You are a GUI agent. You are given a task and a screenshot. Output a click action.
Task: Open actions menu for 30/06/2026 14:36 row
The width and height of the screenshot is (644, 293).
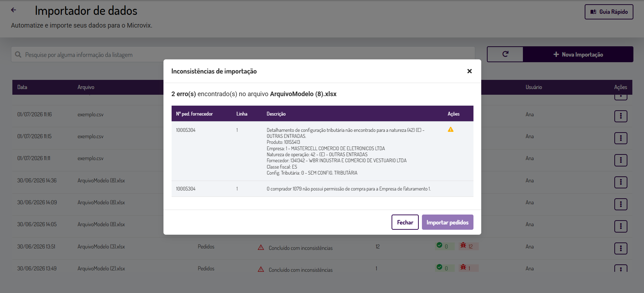[621, 182]
